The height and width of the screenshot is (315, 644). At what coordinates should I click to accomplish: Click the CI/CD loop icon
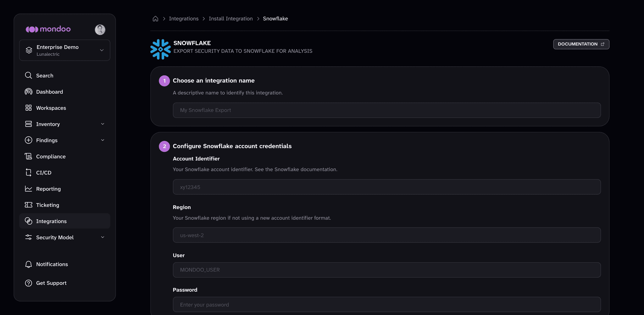click(x=28, y=172)
